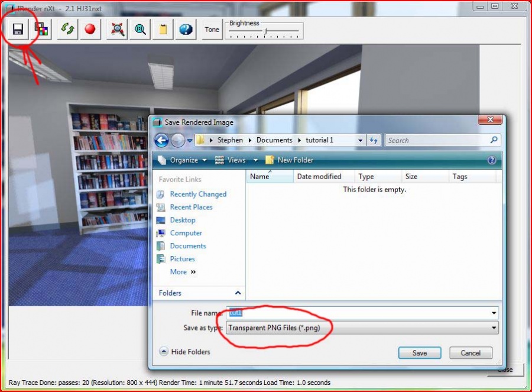Click the Tone button in toolbar
The width and height of the screenshot is (532, 392).
(x=212, y=30)
